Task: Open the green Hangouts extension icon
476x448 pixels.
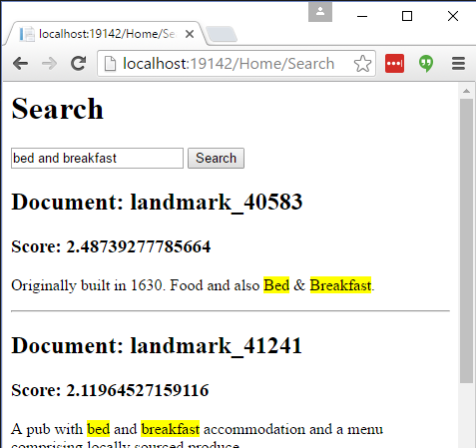Action: point(426,64)
